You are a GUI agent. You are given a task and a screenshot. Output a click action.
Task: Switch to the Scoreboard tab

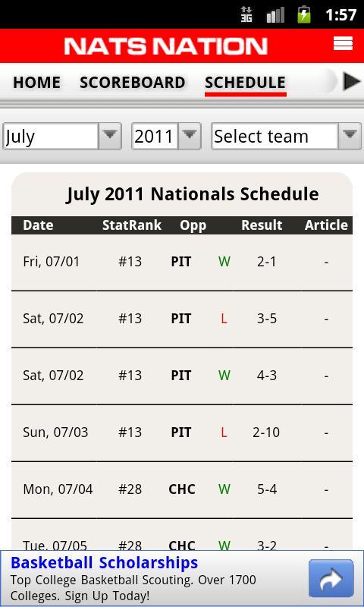click(x=132, y=83)
